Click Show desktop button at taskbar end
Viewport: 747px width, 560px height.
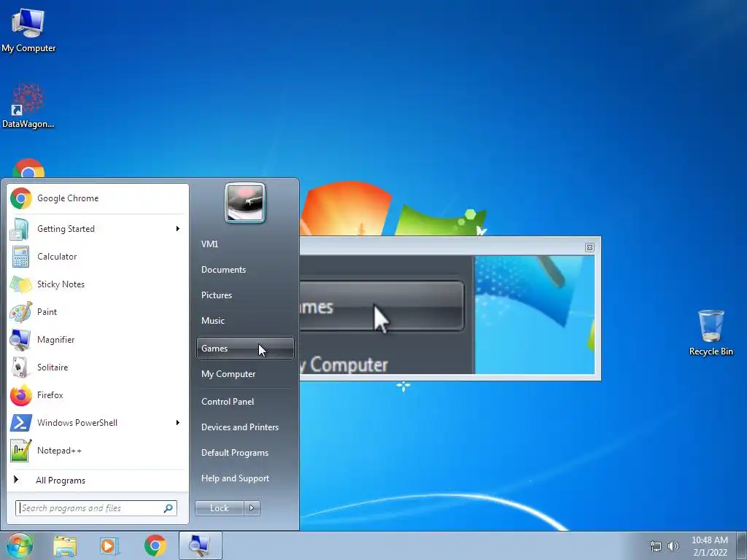click(x=742, y=545)
